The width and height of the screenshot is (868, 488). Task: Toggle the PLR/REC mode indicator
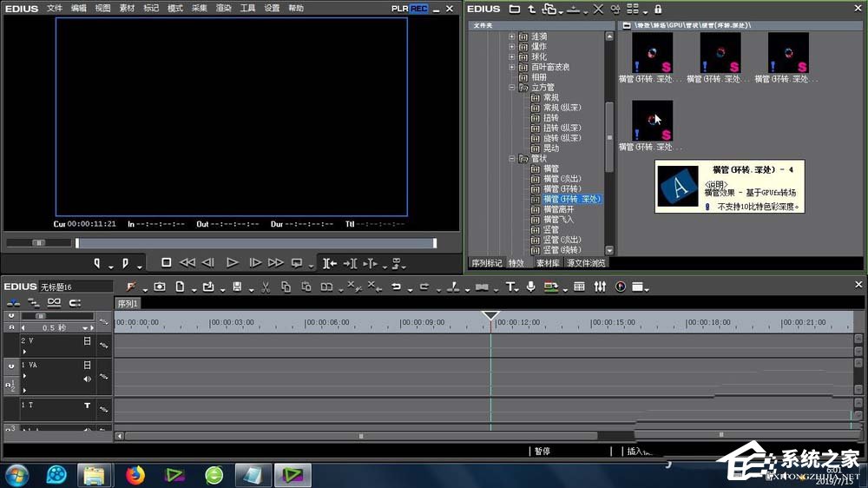[410, 8]
